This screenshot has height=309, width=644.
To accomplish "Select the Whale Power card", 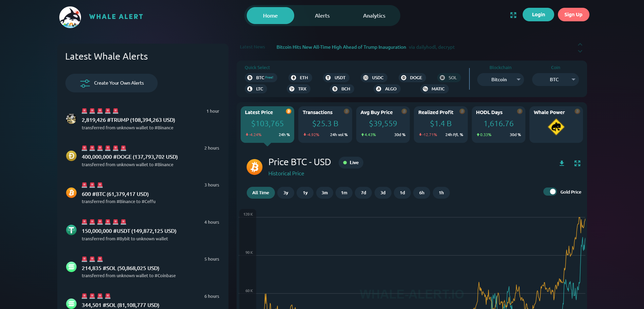I will [x=556, y=125].
